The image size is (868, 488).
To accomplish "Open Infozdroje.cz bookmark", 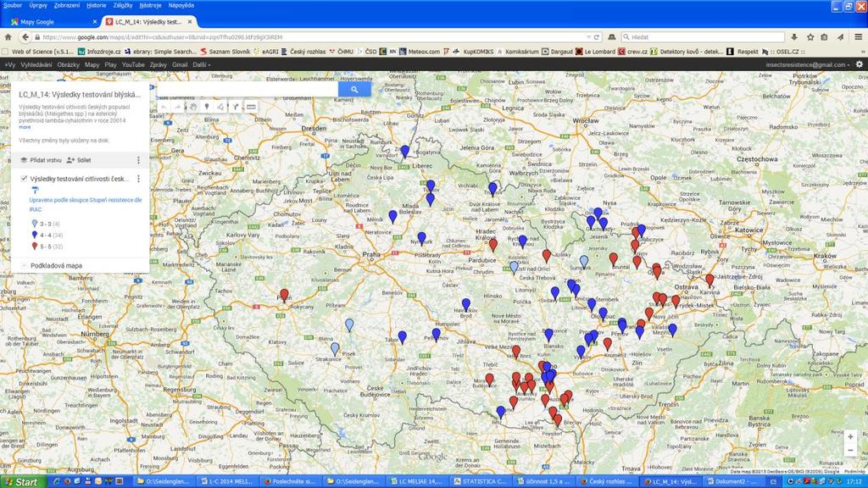I will (x=99, y=52).
